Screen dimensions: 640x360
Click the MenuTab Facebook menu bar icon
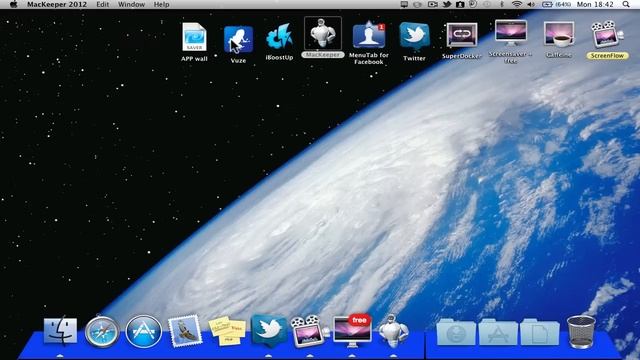pyautogui.click(x=460, y=4)
